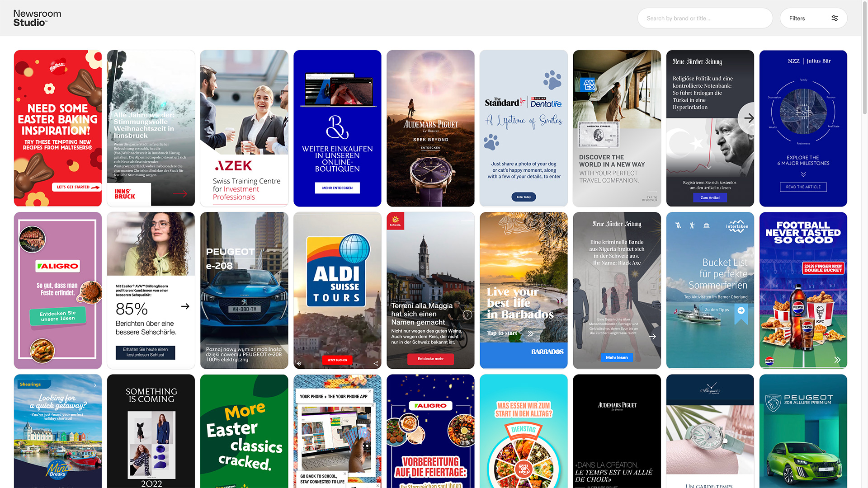This screenshot has height=488, width=868.
Task: Click arrow beside 85% on Essilor card
Action: coord(185,306)
